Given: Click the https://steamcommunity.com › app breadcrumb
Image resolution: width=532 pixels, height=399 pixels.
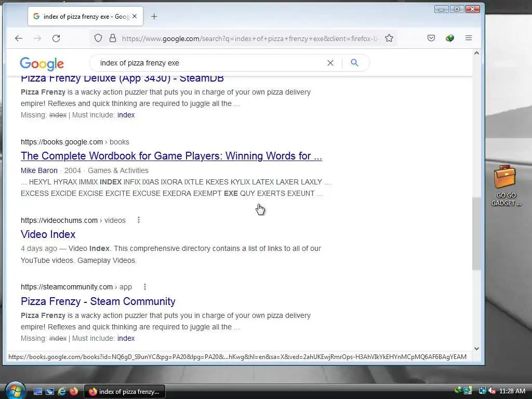Looking at the screenshot, I should click(x=76, y=287).
